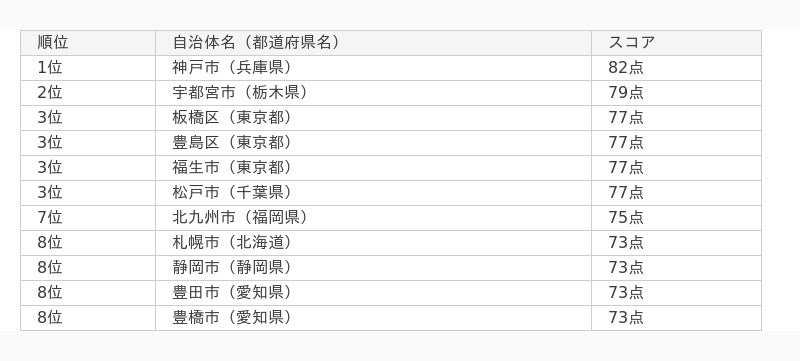800x361 pixels.
Task: Select the 豊島区（東京都） cell
Action: coord(373,143)
